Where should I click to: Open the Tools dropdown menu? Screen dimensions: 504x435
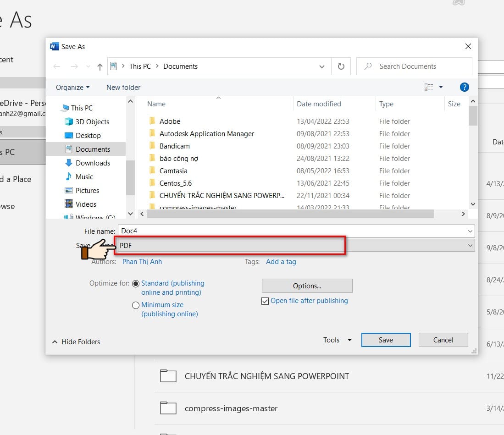(x=337, y=340)
